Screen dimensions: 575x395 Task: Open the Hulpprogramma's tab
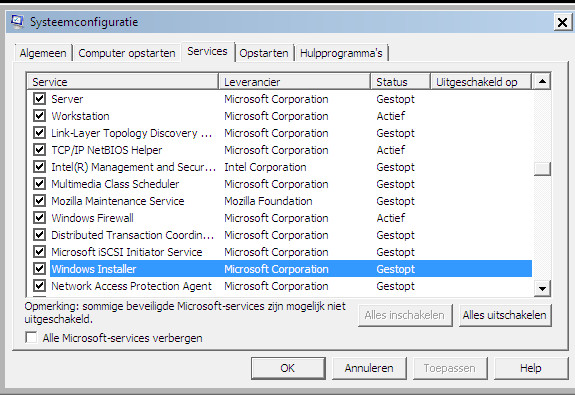click(x=341, y=53)
